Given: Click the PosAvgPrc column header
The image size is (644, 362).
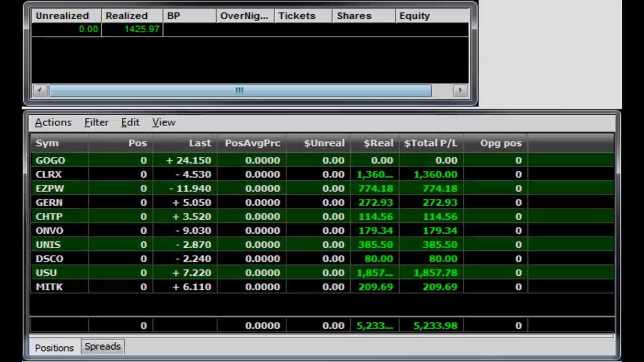Looking at the screenshot, I should (253, 143).
